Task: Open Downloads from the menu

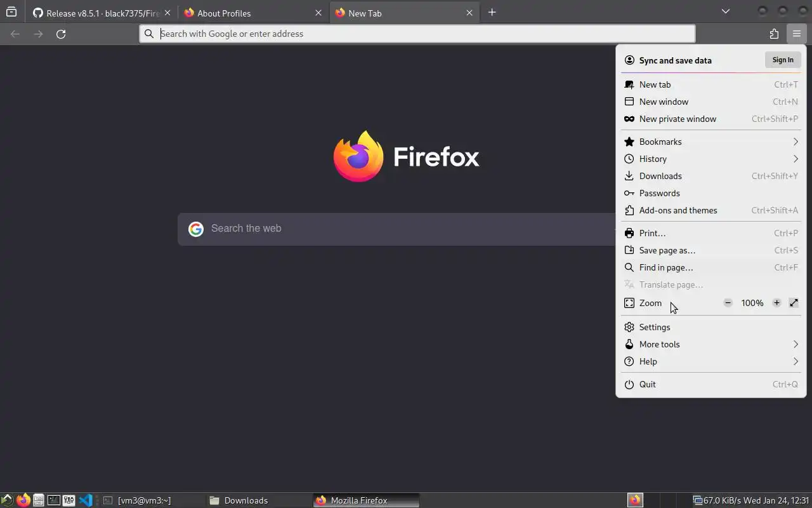Action: (711, 176)
